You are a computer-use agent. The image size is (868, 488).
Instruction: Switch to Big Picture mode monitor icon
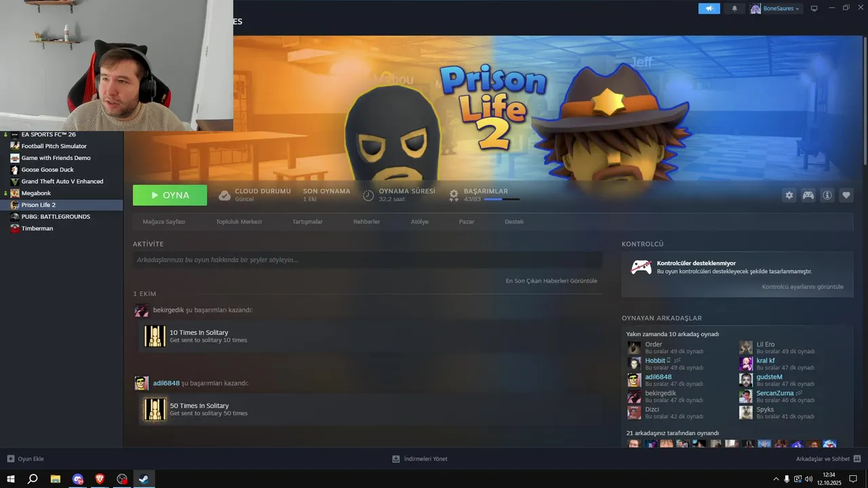click(814, 9)
